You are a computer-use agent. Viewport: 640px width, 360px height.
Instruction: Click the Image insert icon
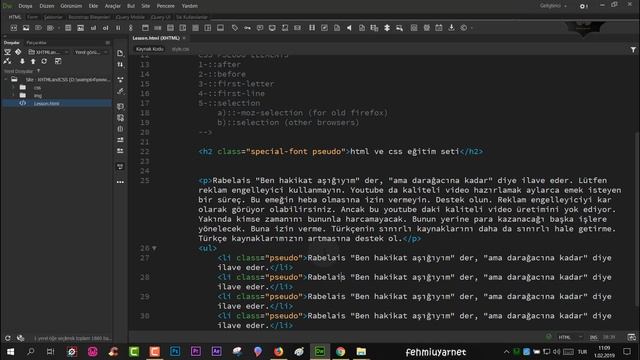26,28
